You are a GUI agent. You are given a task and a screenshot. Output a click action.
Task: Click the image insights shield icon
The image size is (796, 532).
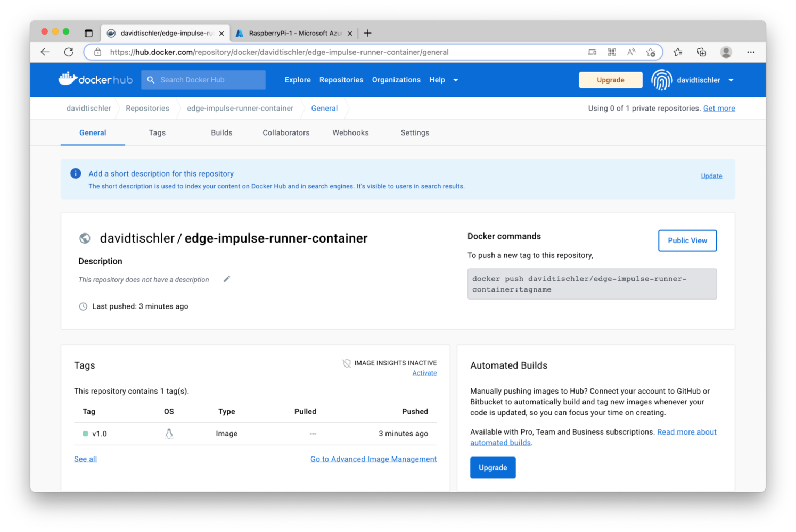pyautogui.click(x=347, y=363)
